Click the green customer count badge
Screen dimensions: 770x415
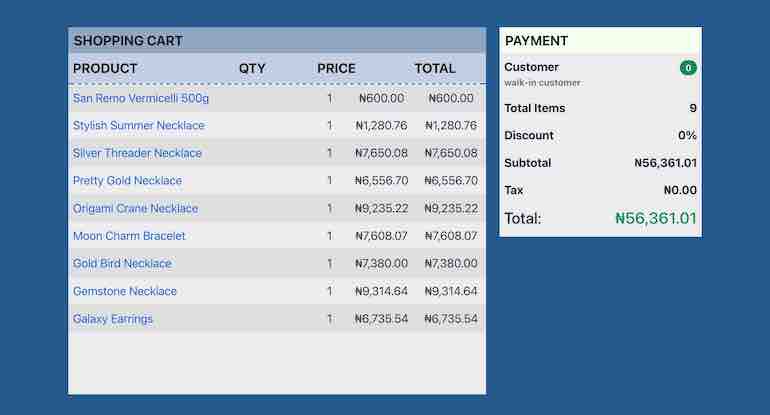688,68
